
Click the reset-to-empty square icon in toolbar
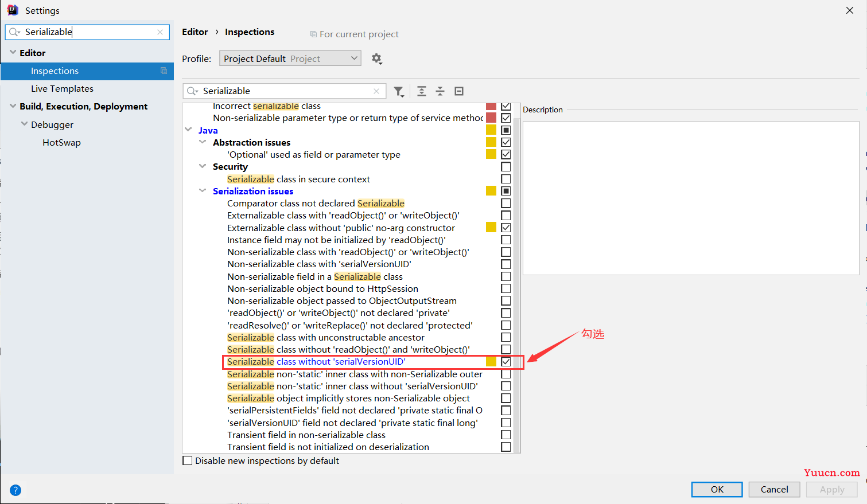459,91
